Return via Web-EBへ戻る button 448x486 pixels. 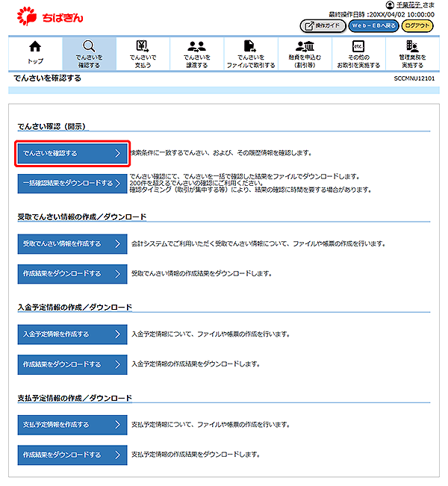tap(373, 25)
